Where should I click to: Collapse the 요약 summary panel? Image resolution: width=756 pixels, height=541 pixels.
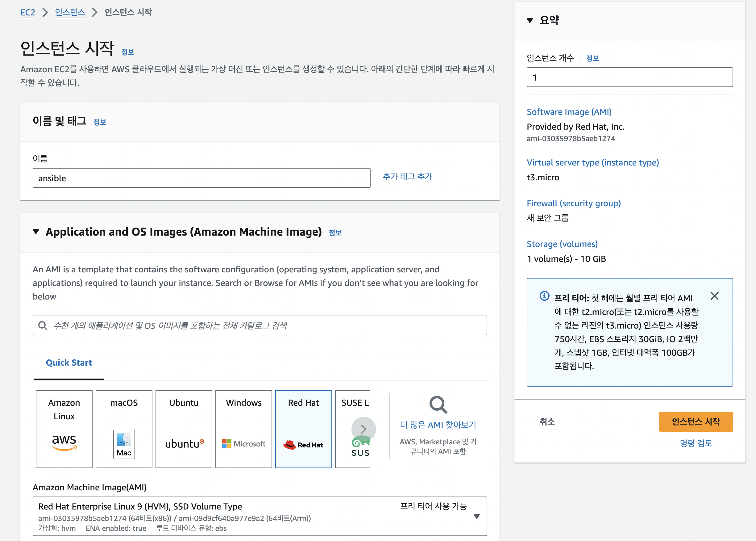(x=530, y=20)
